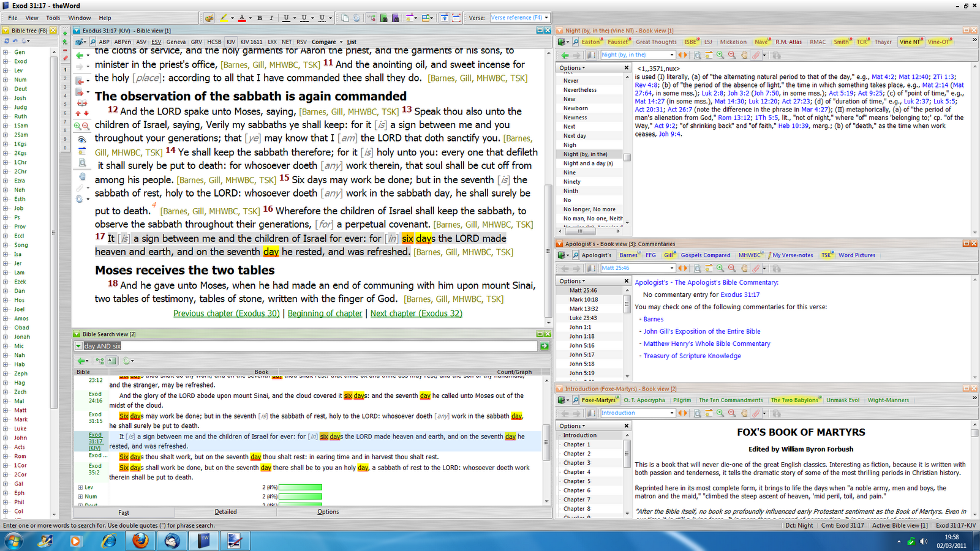Zoom out using the red magnifier icon
The width and height of the screenshot is (980, 551).
click(731, 54)
